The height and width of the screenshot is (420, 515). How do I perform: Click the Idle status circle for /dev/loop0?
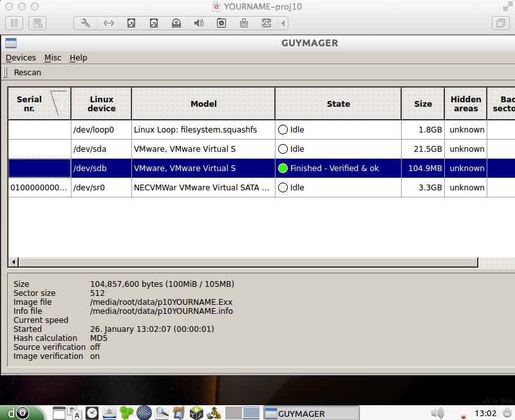click(283, 130)
